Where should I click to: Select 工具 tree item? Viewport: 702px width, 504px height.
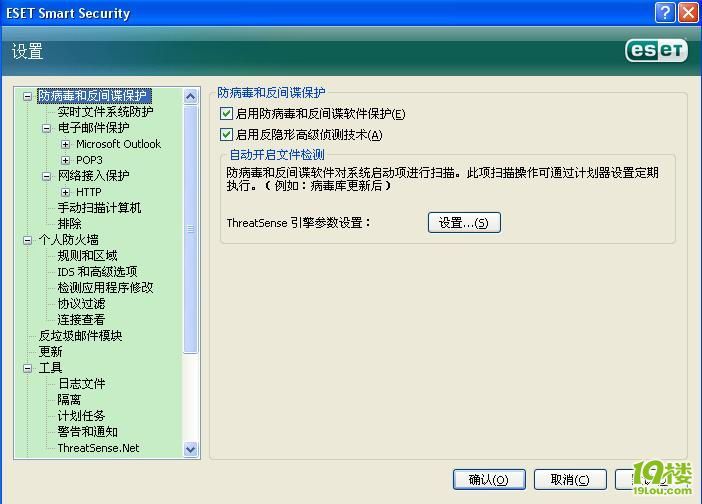(50, 367)
